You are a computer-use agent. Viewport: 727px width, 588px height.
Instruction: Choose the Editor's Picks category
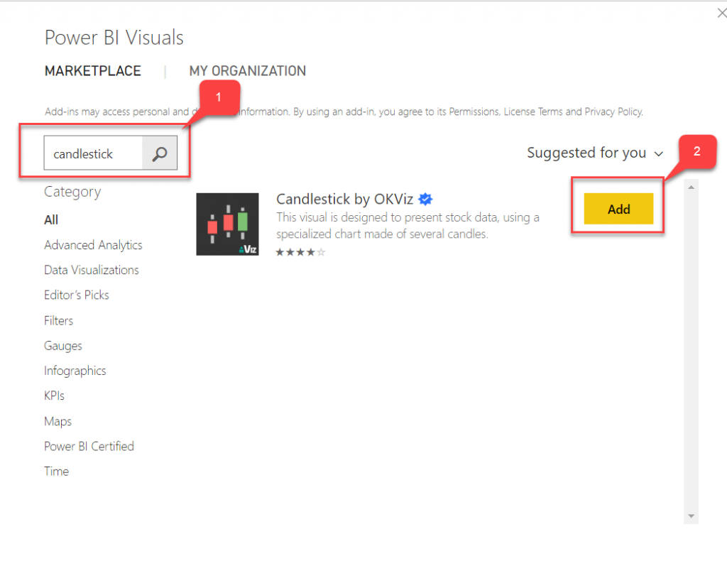[x=77, y=295]
